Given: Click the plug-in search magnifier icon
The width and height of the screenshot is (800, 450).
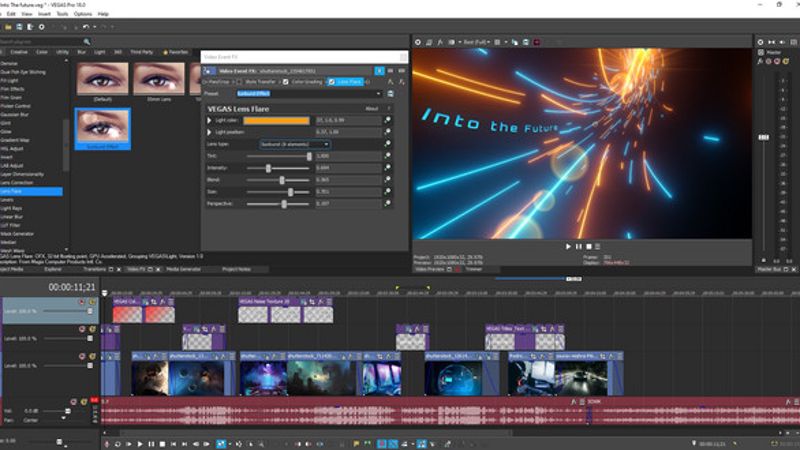Looking at the screenshot, I should tap(87, 41).
